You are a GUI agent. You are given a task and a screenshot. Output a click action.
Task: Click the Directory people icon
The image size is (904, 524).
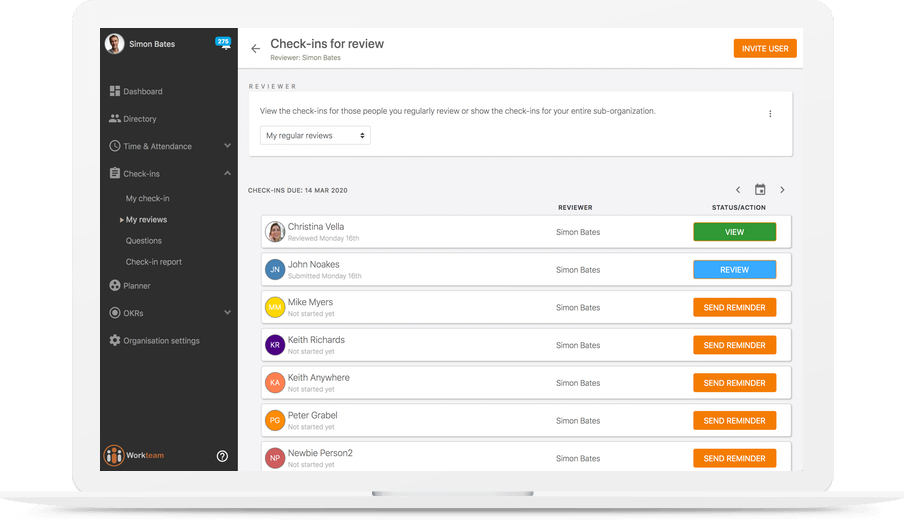point(115,119)
